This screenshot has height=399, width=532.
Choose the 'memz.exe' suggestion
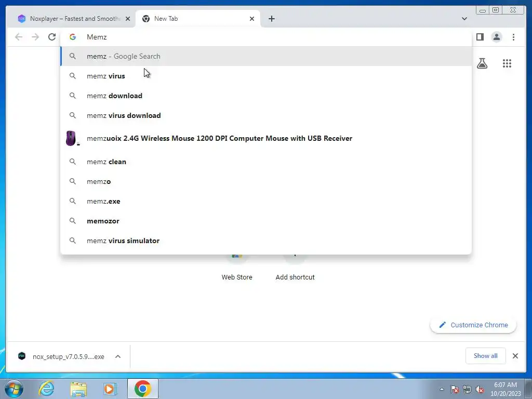(x=266, y=201)
